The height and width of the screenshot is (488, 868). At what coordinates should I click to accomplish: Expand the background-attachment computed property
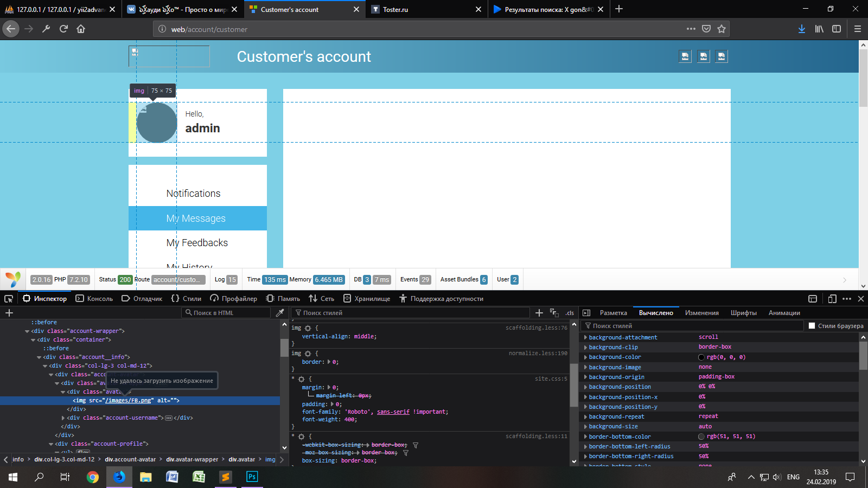[x=585, y=337]
